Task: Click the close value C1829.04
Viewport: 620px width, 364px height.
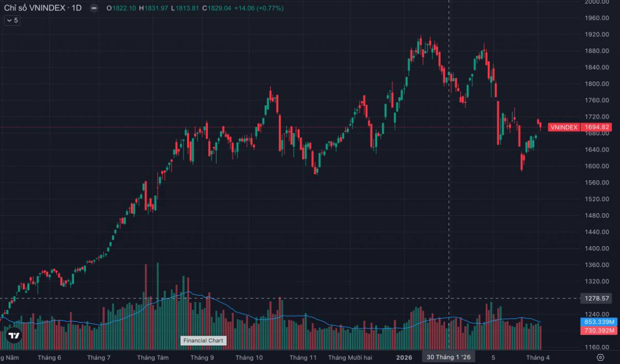Action: pyautogui.click(x=218, y=8)
